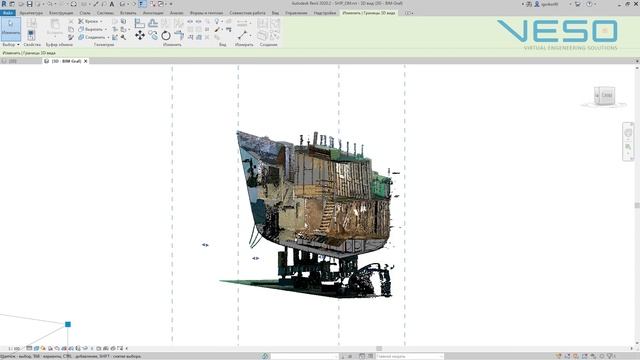
Task: Click the filter icon in status bar
Action: coord(611,356)
